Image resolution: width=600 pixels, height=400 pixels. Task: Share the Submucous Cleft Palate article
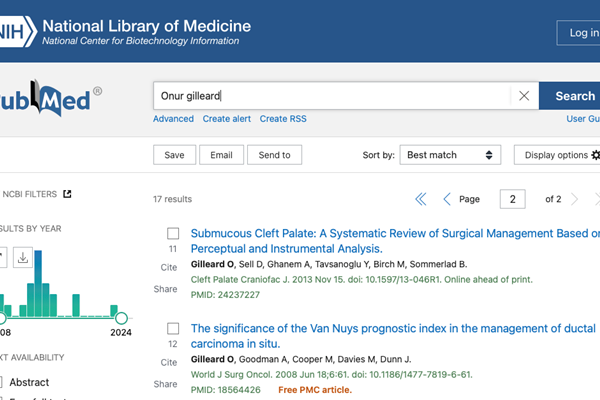click(x=165, y=289)
